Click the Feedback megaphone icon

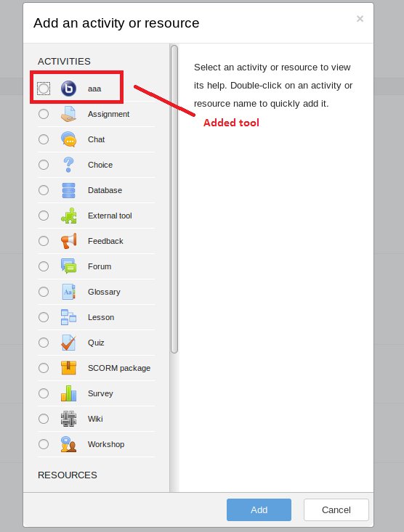tap(68, 241)
